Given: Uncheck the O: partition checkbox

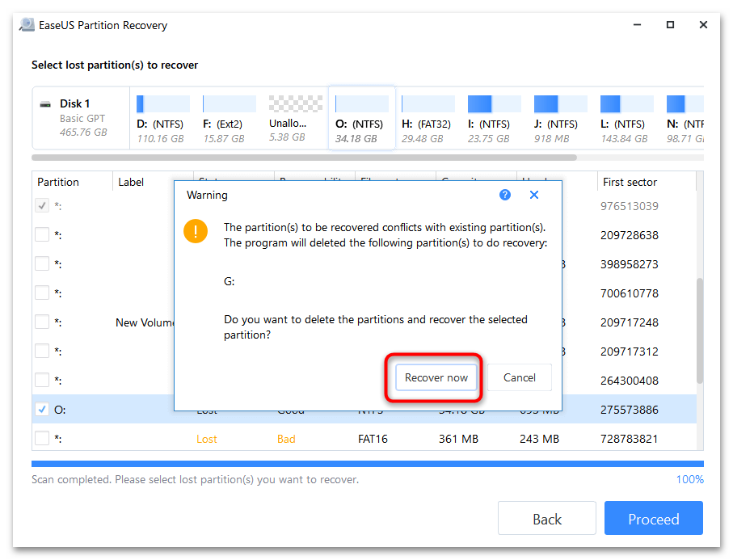Looking at the screenshot, I should click(42, 410).
